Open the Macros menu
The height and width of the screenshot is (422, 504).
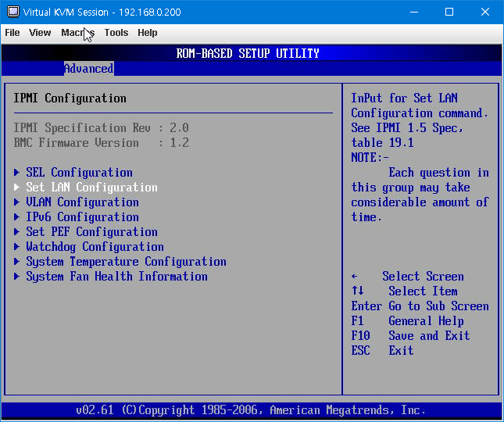click(x=78, y=33)
